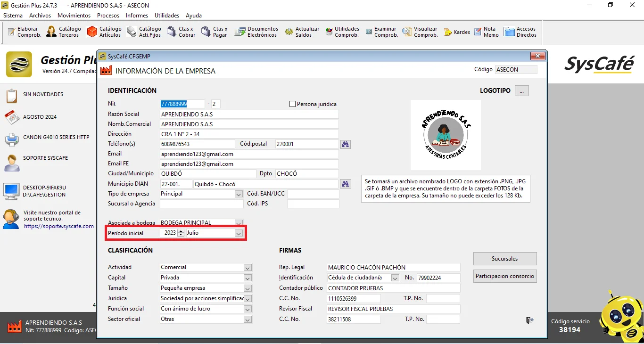644x344 pixels.
Task: Open the Elaborar Comprob. toolbar icon
Action: coord(25,32)
